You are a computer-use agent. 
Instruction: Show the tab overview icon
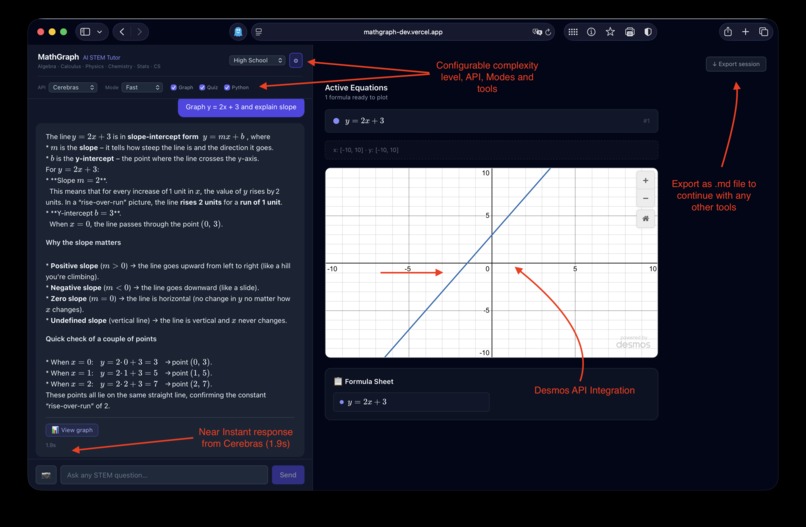[763, 32]
